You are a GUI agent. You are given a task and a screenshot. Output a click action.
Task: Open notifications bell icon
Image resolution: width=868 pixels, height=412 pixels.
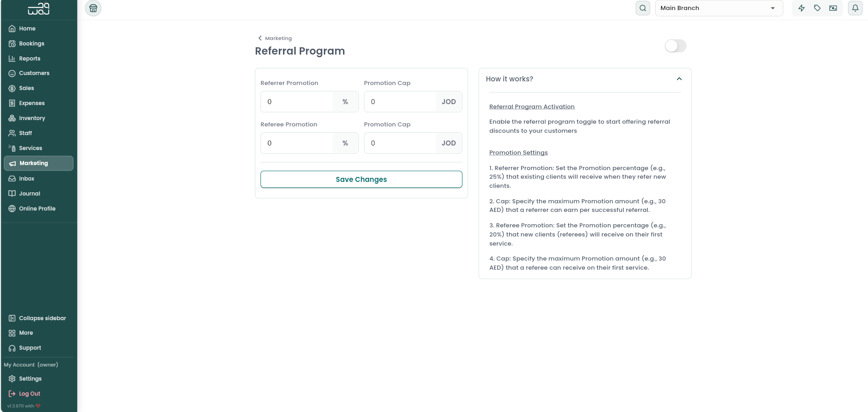[855, 8]
